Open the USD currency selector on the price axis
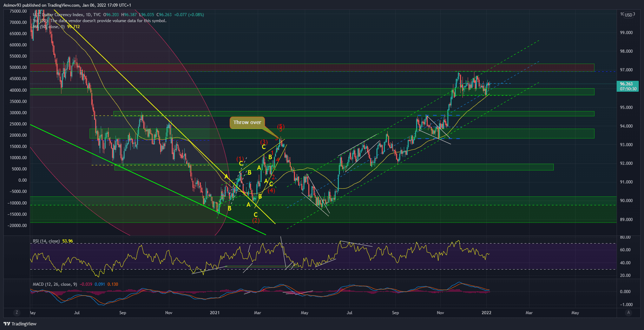Image resolution: width=644 pixels, height=330 pixels. tap(628, 15)
